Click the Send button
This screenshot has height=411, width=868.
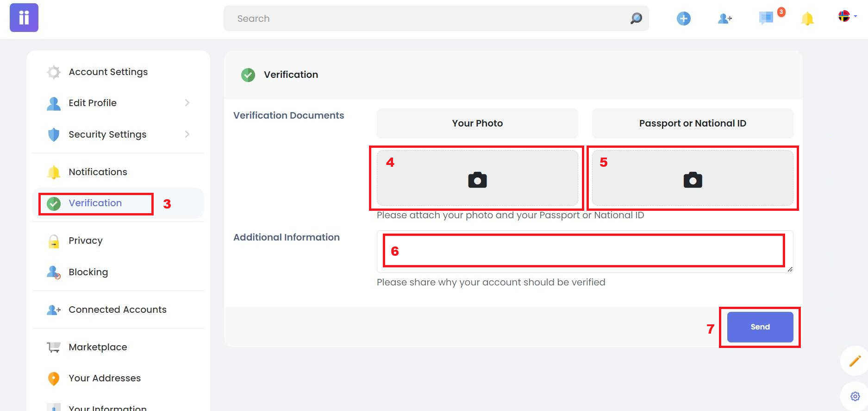click(760, 327)
